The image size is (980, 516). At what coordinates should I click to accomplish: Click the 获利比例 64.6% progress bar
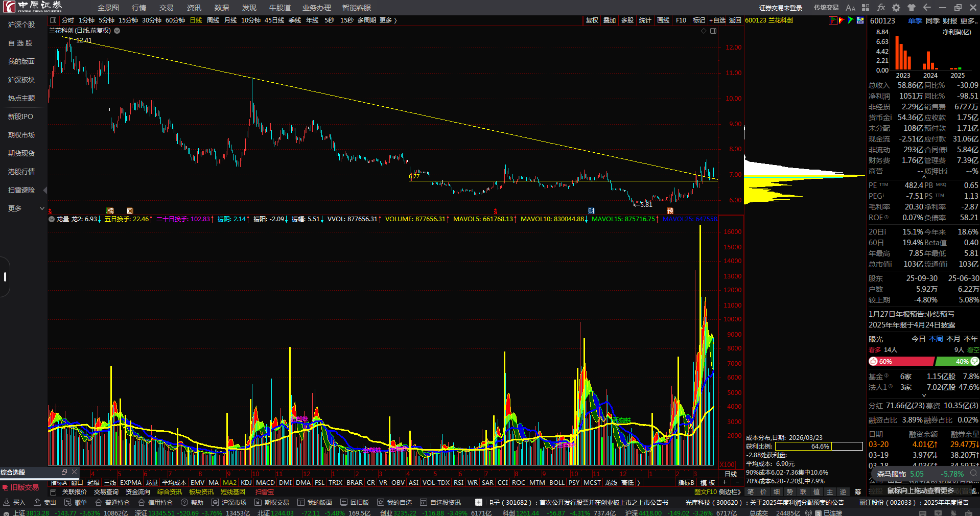pos(819,447)
